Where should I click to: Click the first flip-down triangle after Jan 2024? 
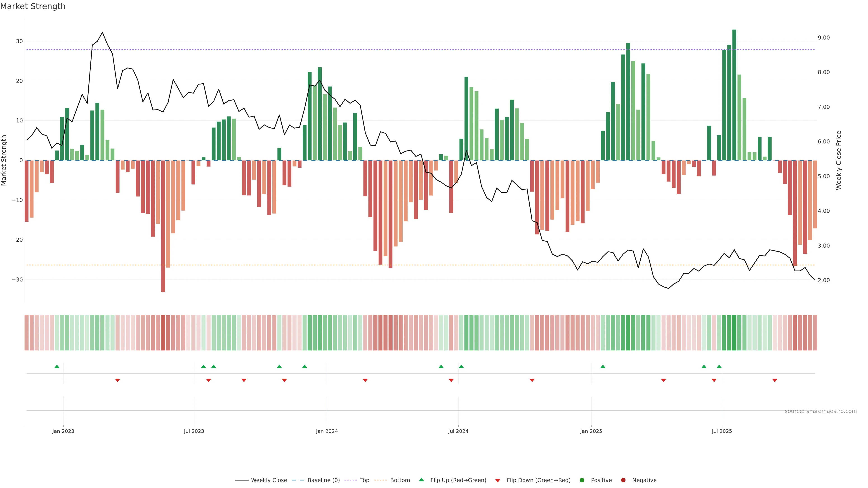365,380
